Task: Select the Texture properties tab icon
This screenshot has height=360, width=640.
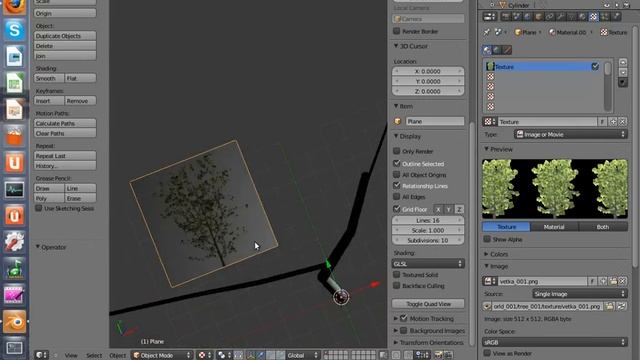Action: (594, 16)
